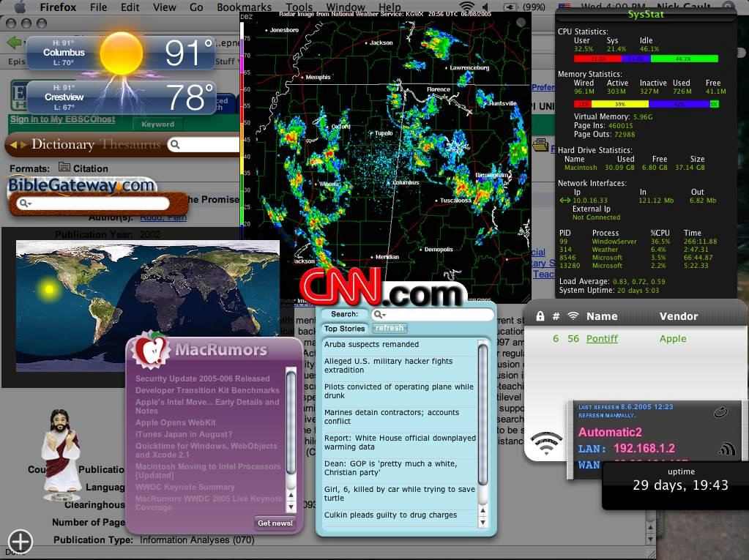Screen dimensions: 749x560
Task: Click the BibleGateway.com logo
Action: 81,184
